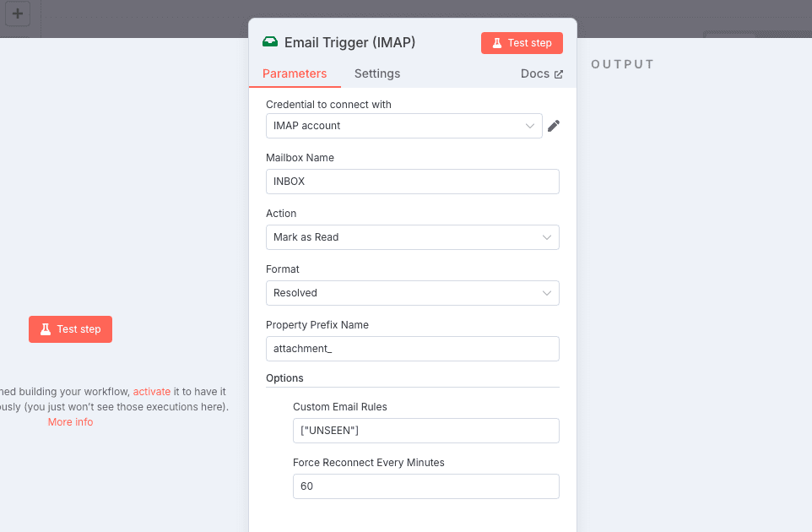Click the plus icon in top-left corner

pyautogui.click(x=17, y=14)
